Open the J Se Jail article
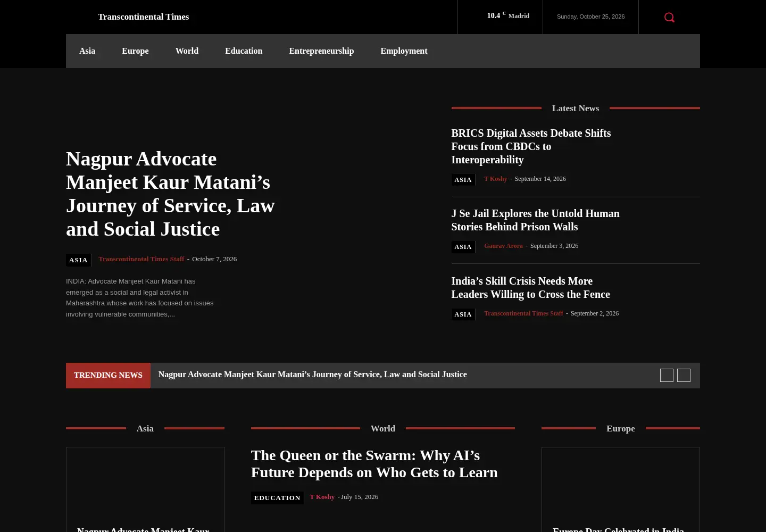 click(535, 220)
